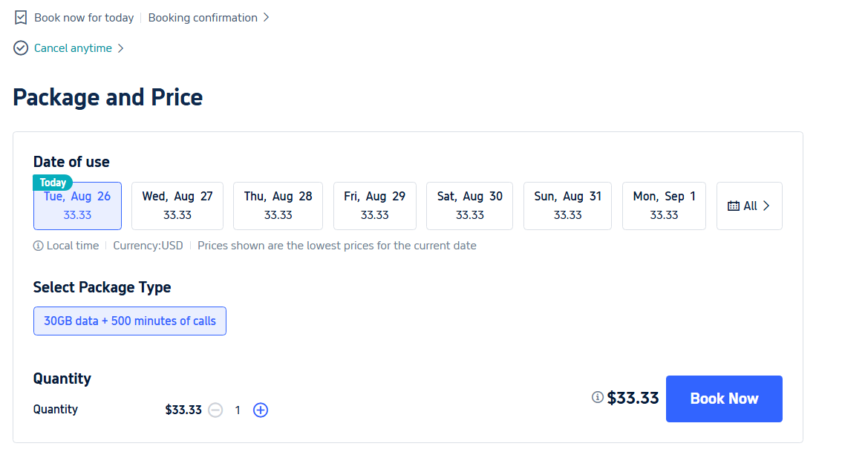Click the info icon next to Local time
This screenshot has height=475, width=868.
36,245
